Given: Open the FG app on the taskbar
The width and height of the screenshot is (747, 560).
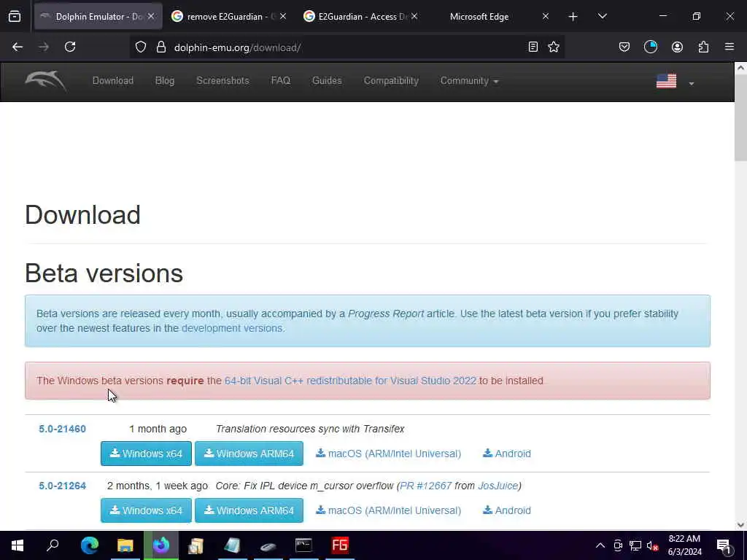Looking at the screenshot, I should click(x=340, y=545).
